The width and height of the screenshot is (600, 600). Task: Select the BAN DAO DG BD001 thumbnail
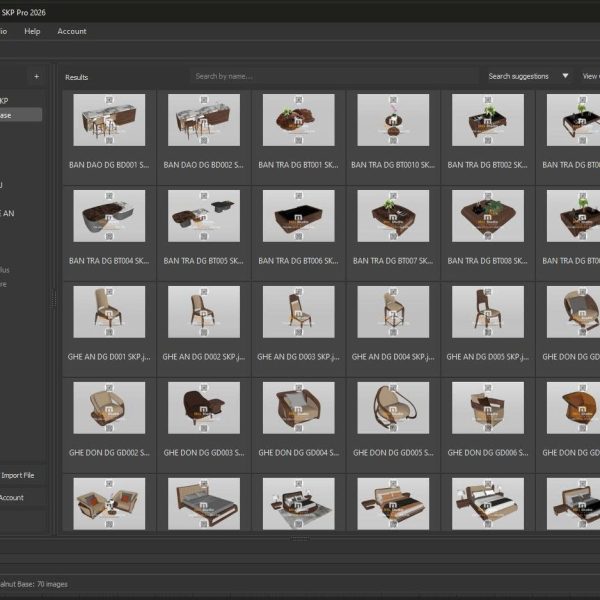(x=109, y=120)
